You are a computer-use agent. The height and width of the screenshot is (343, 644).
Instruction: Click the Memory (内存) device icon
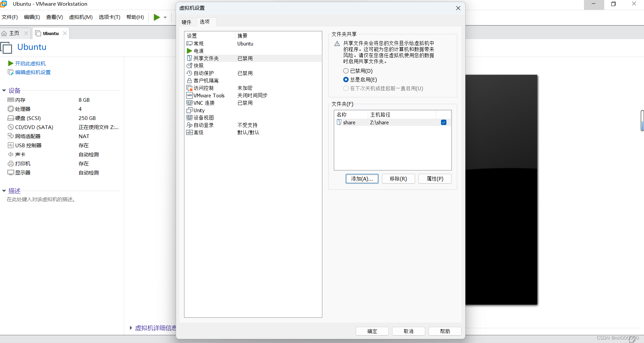[x=11, y=100]
